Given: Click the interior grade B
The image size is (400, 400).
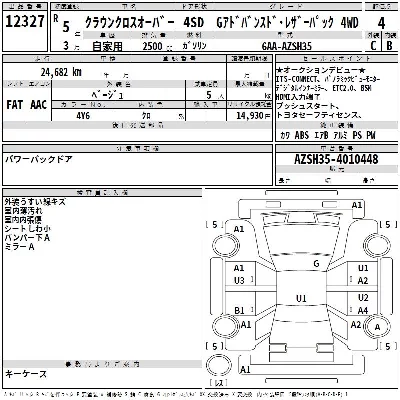Looking at the screenshot, I should pyautogui.click(x=389, y=45).
